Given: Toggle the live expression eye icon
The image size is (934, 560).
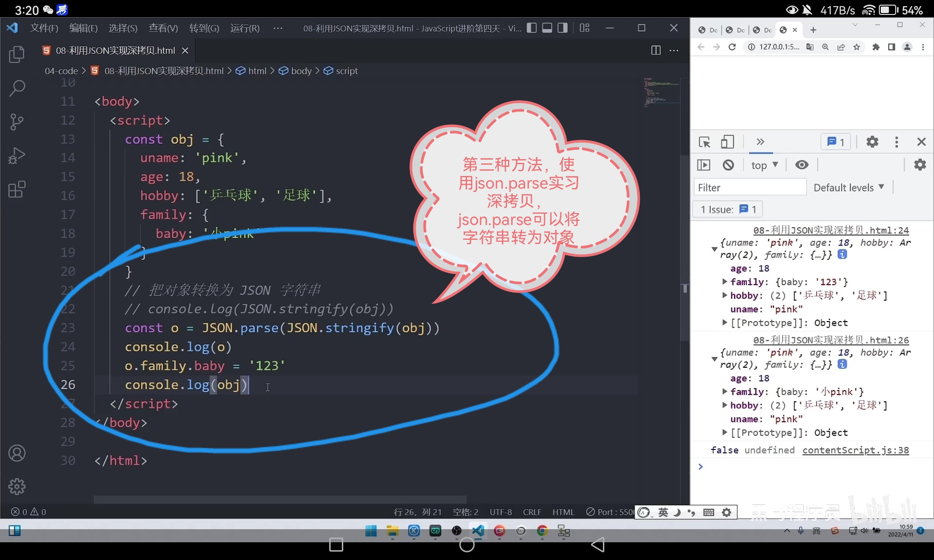Looking at the screenshot, I should pos(802,165).
